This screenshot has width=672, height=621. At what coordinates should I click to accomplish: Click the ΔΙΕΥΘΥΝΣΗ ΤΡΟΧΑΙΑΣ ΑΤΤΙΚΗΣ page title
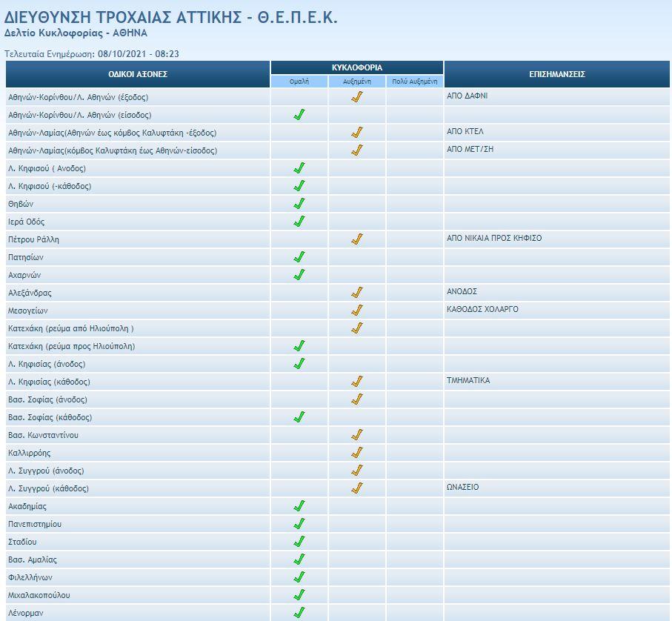click(x=171, y=18)
